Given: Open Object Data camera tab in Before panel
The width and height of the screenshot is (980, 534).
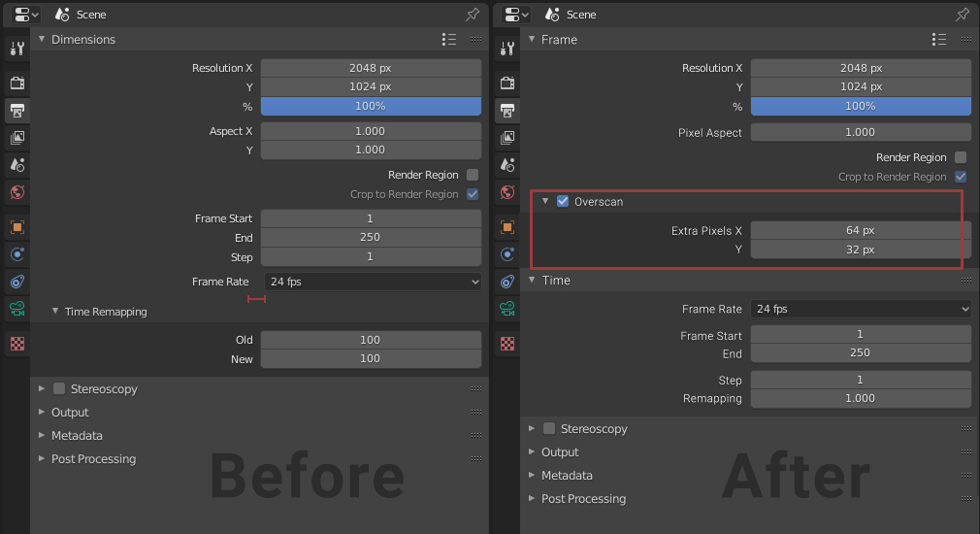Looking at the screenshot, I should tap(17, 309).
